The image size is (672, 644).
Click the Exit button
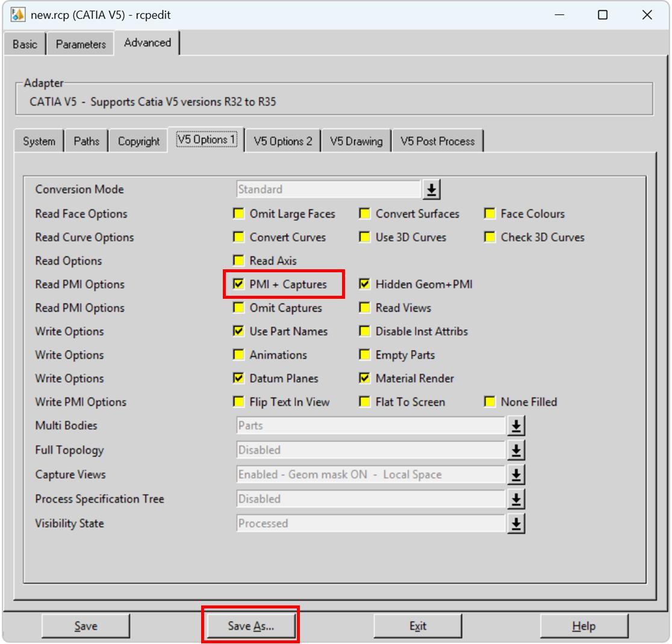click(417, 626)
